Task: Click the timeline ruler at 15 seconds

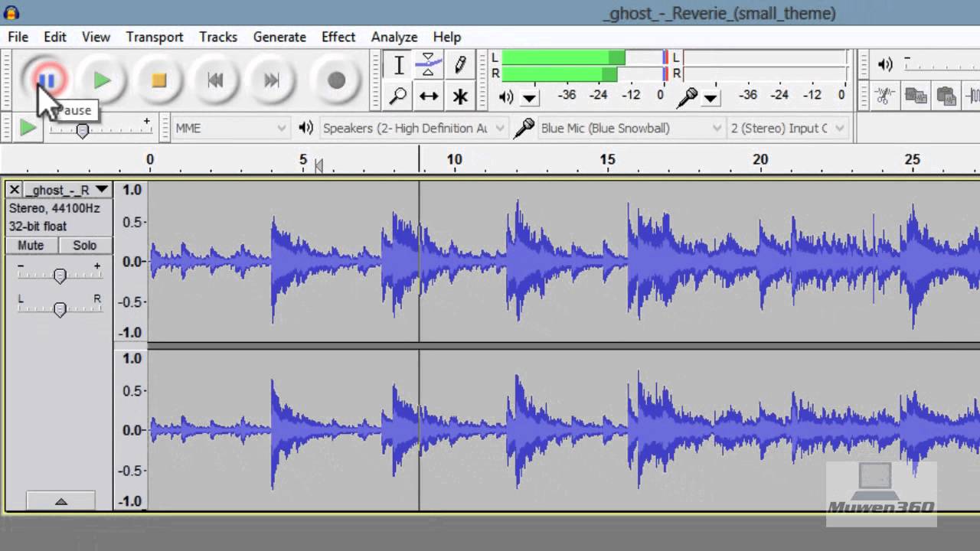Action: pyautogui.click(x=607, y=160)
